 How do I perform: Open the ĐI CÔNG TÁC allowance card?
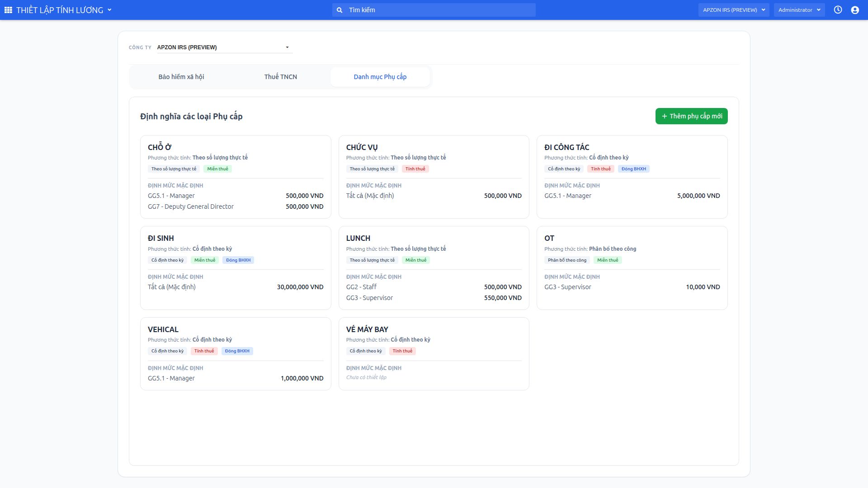[632, 177]
